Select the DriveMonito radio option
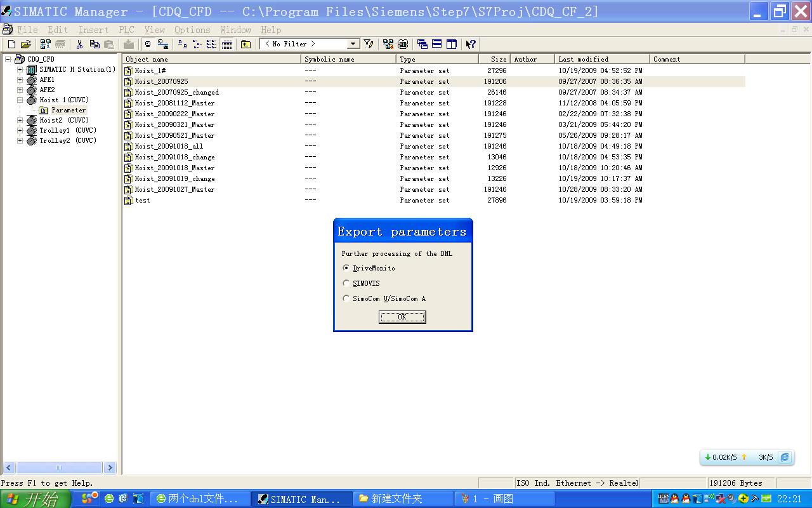 tap(346, 268)
